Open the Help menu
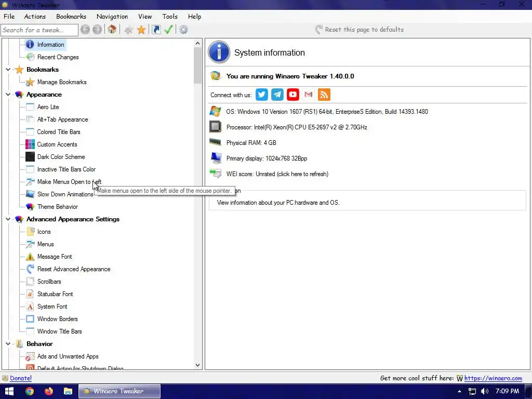Viewport: 532px width, 399px height. tap(194, 16)
